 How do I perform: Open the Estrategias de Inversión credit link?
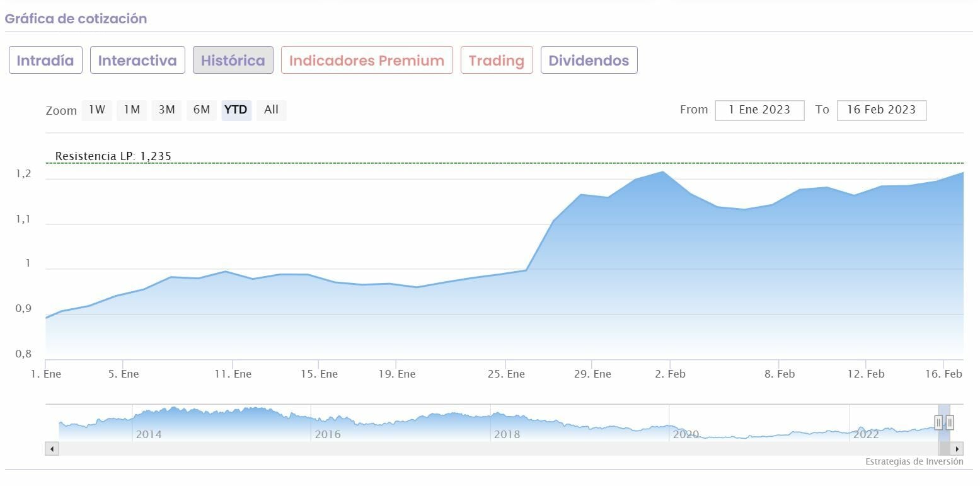(914, 462)
